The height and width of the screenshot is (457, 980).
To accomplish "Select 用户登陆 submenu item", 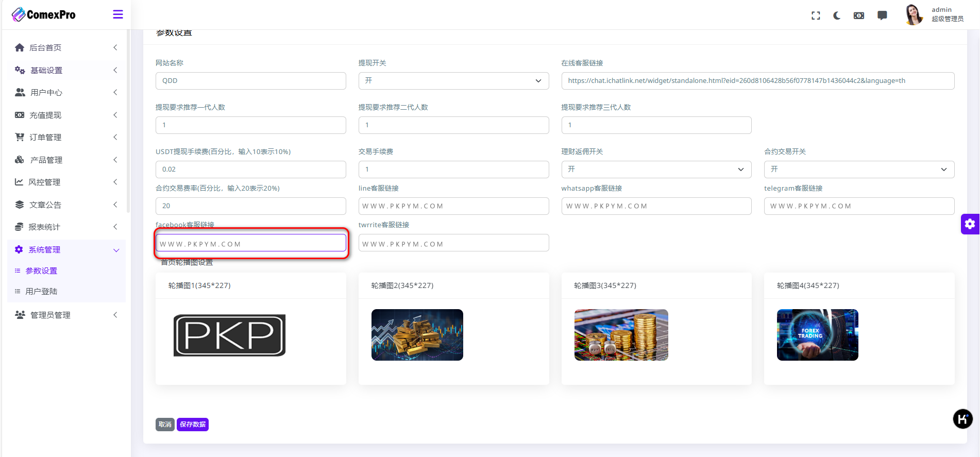I will click(x=41, y=291).
